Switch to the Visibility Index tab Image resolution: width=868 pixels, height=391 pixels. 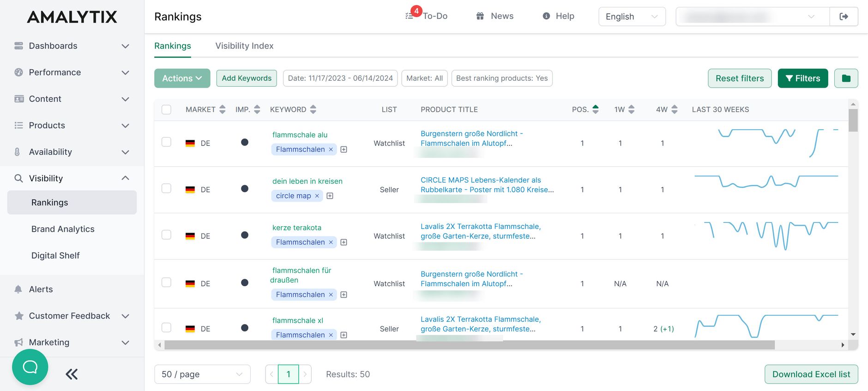pyautogui.click(x=244, y=46)
